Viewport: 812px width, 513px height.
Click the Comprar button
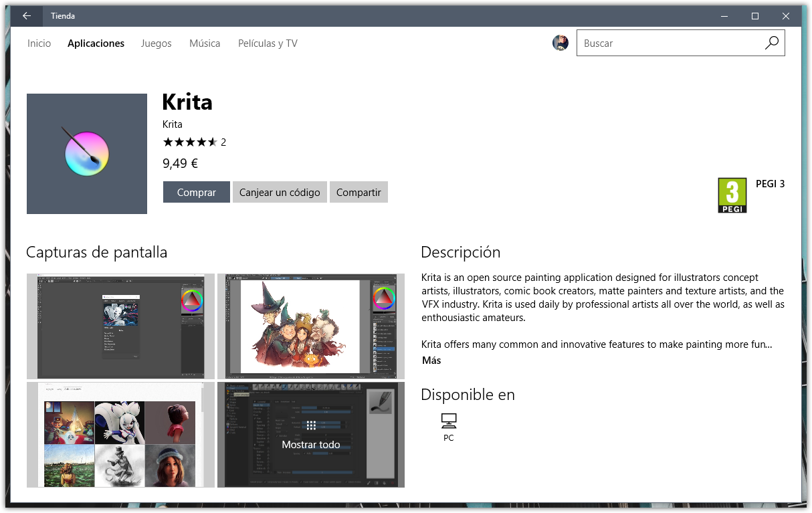196,192
